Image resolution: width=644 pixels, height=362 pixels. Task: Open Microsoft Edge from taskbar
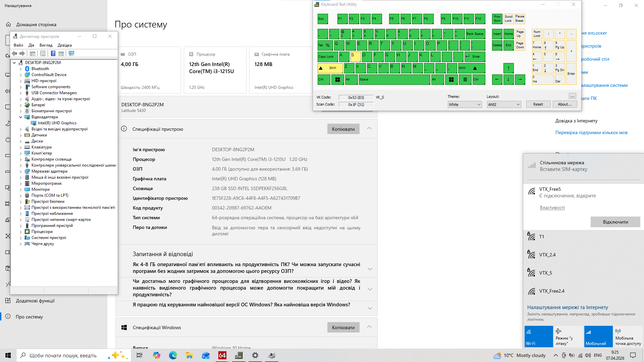(x=173, y=355)
